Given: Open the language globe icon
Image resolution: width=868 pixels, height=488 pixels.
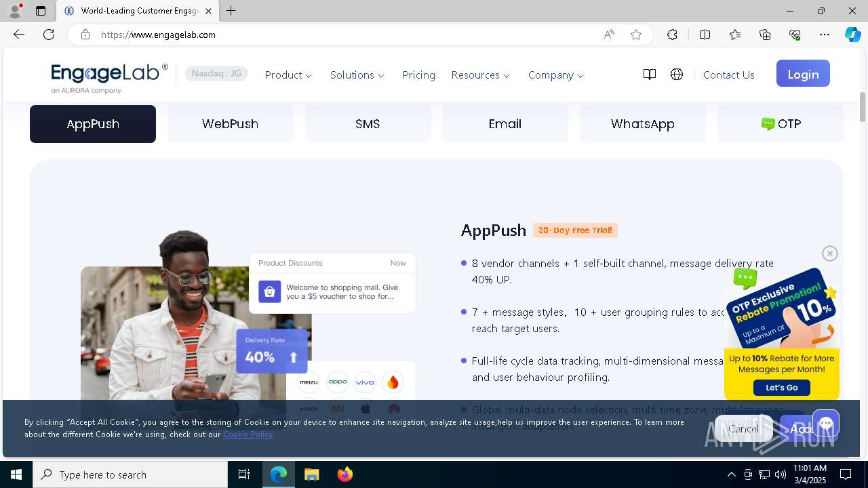Looking at the screenshot, I should [x=677, y=75].
